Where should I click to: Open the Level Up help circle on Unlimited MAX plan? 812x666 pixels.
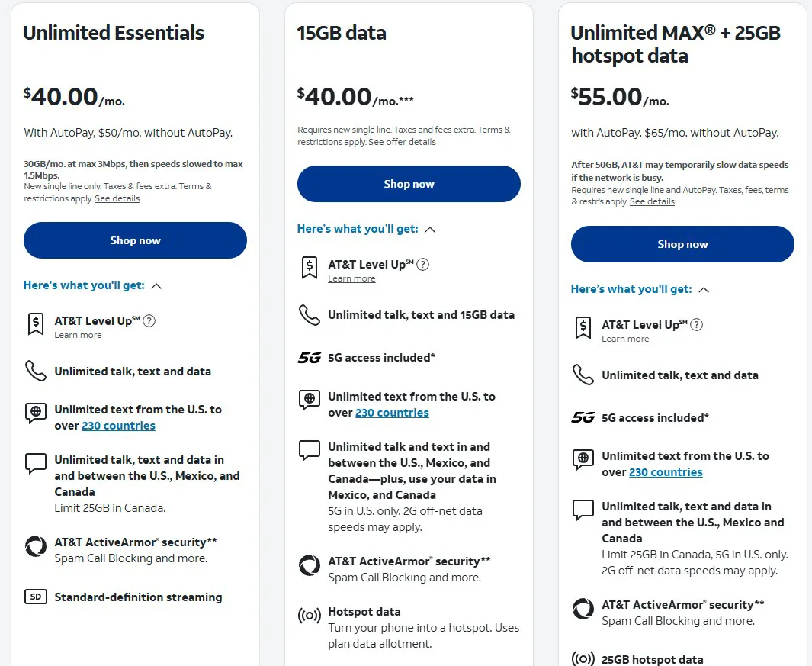(696, 324)
